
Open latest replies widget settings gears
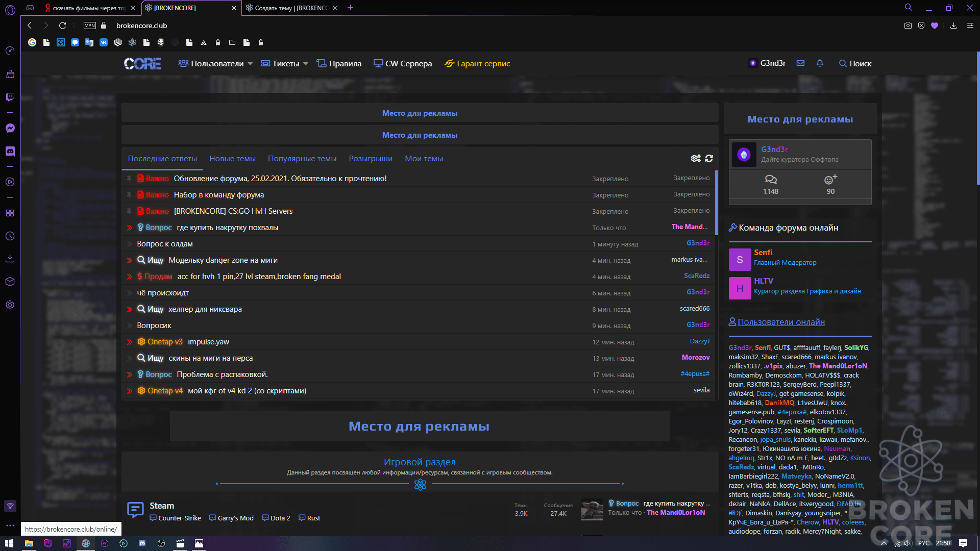696,159
